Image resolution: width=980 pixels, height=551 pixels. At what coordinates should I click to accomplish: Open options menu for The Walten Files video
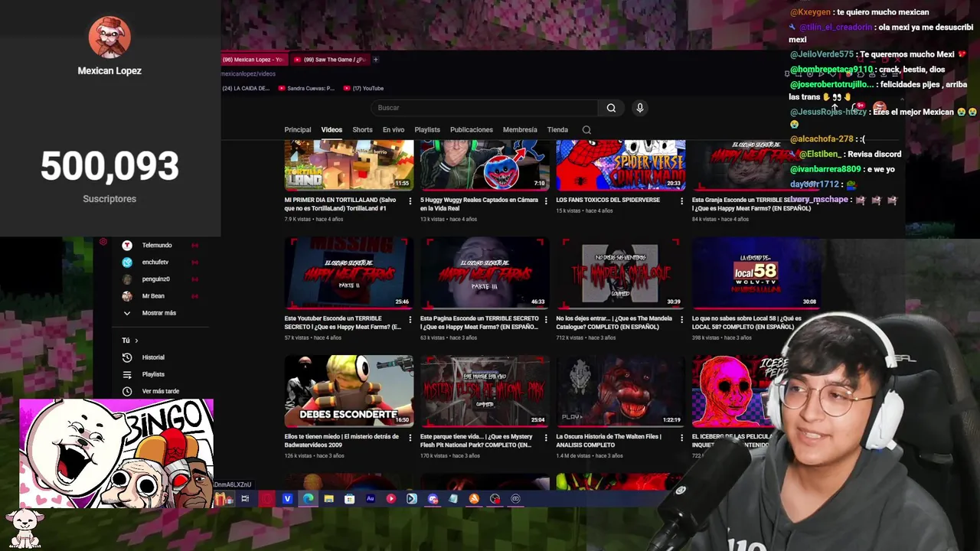[681, 438]
